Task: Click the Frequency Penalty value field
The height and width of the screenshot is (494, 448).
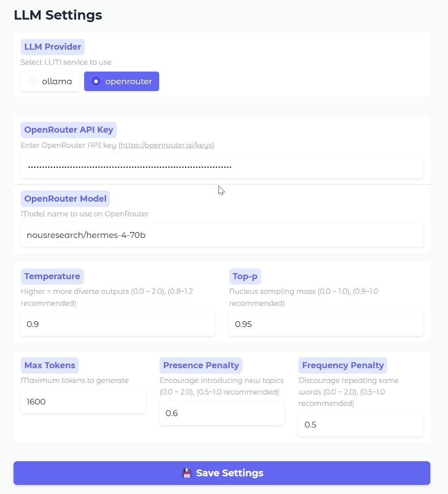Action: click(x=360, y=424)
